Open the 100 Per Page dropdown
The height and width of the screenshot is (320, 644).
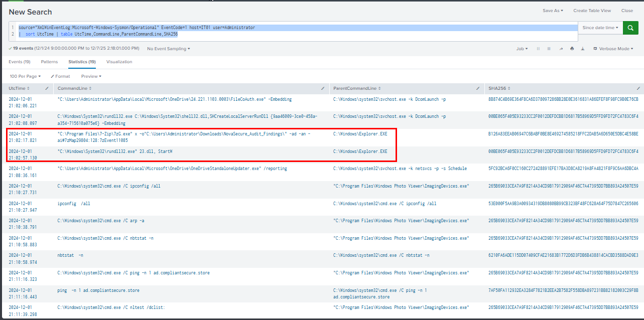pos(25,76)
